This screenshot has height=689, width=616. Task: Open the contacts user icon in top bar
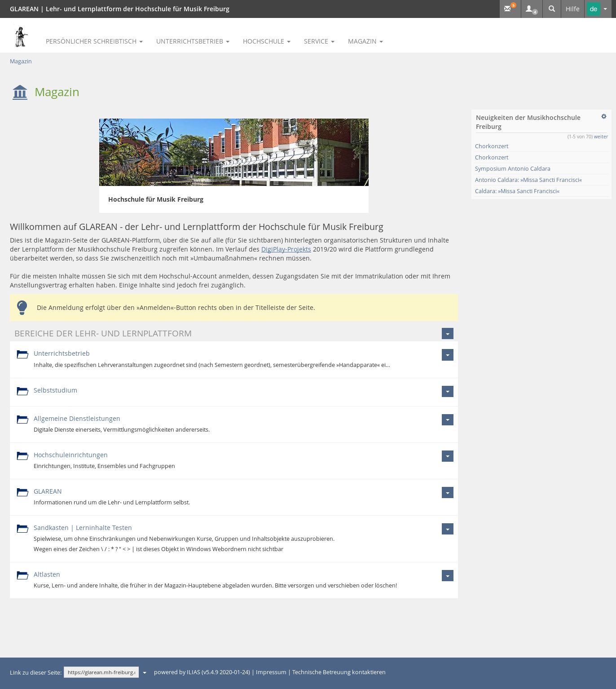pos(532,9)
